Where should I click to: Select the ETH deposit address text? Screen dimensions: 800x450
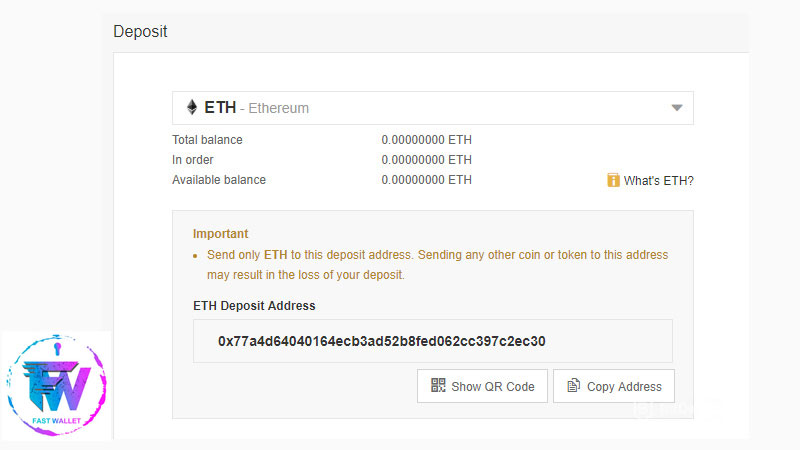(382, 341)
